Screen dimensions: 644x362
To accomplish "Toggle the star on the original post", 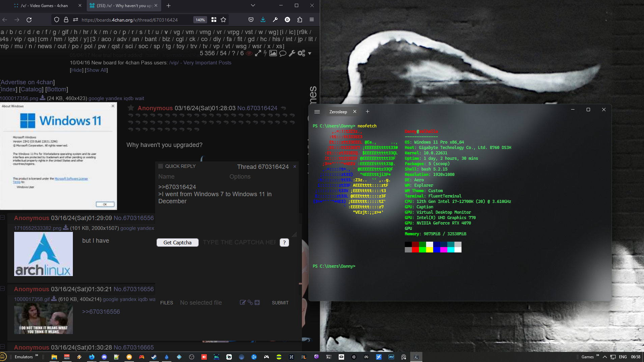I will coord(131,108).
